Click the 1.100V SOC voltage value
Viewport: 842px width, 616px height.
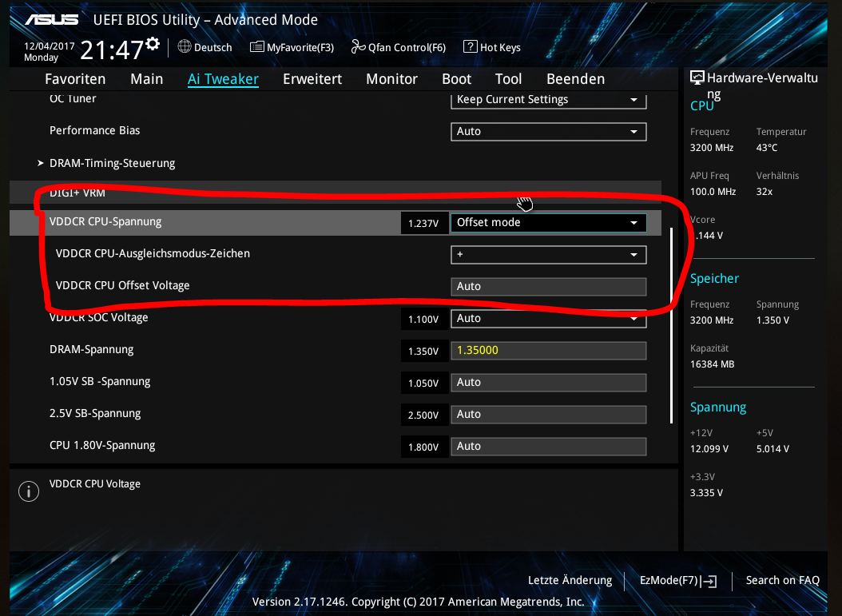tap(423, 319)
